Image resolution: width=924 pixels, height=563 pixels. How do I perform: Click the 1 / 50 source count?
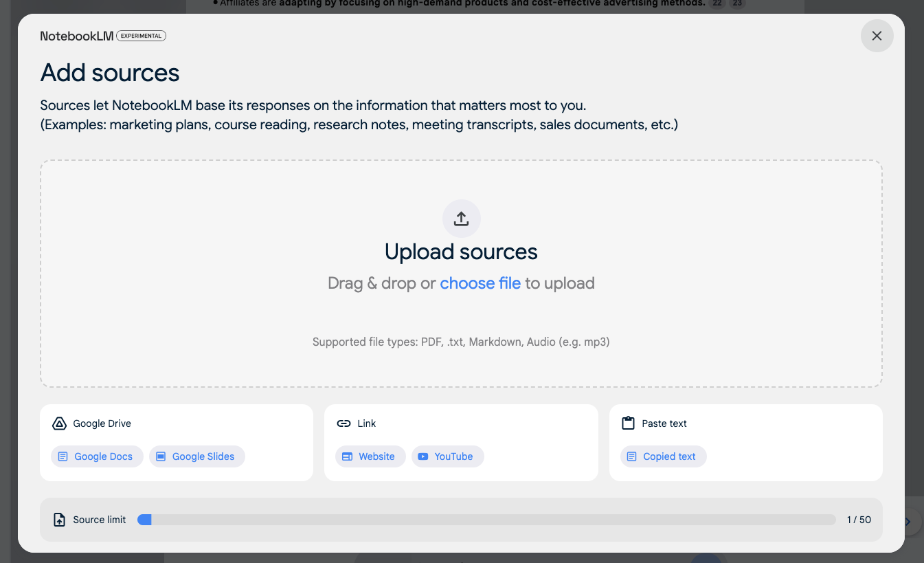pos(859,520)
